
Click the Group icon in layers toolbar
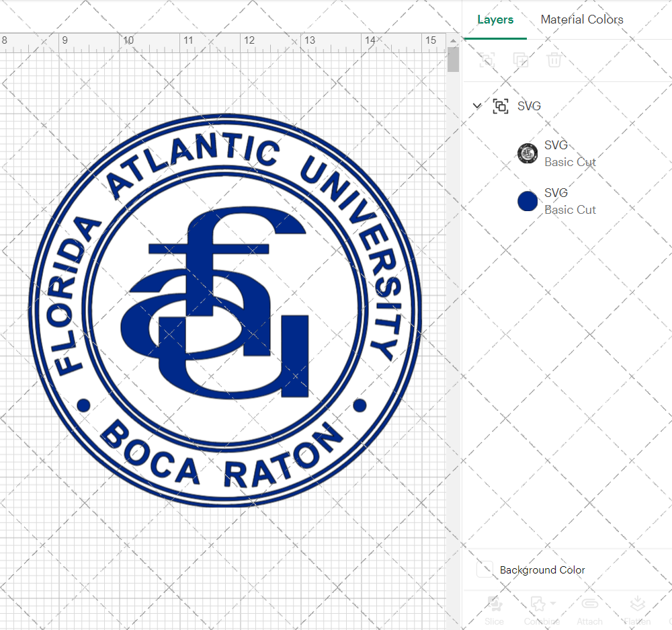point(487,60)
